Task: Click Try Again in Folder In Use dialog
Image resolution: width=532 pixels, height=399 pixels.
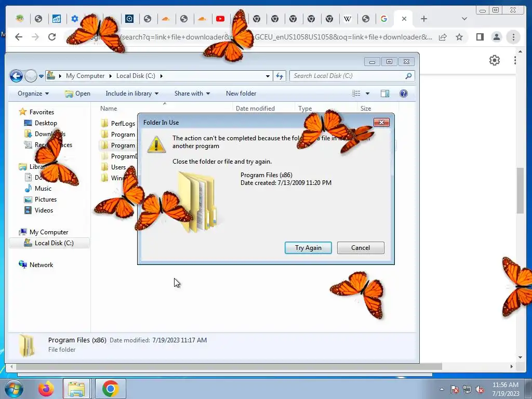Action: tap(308, 248)
